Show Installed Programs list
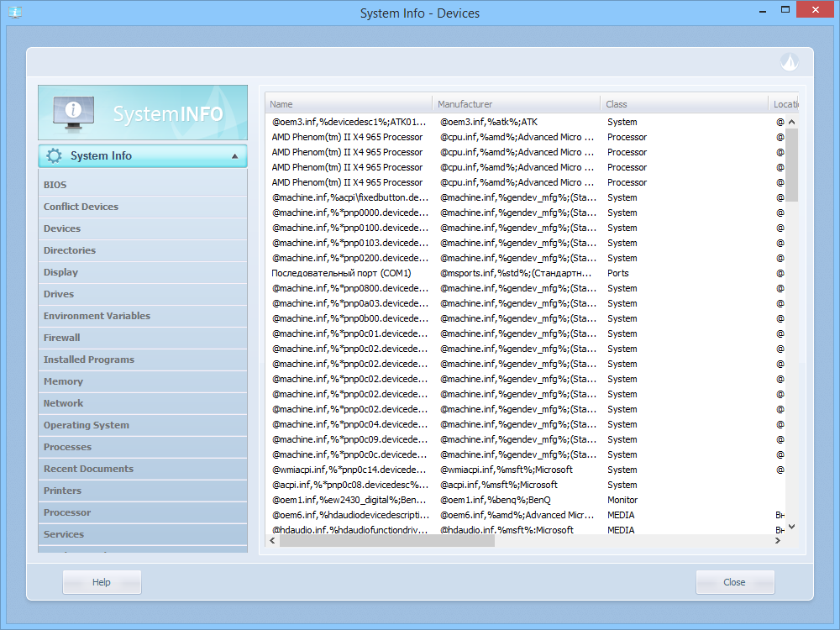The height and width of the screenshot is (630, 840). [143, 360]
